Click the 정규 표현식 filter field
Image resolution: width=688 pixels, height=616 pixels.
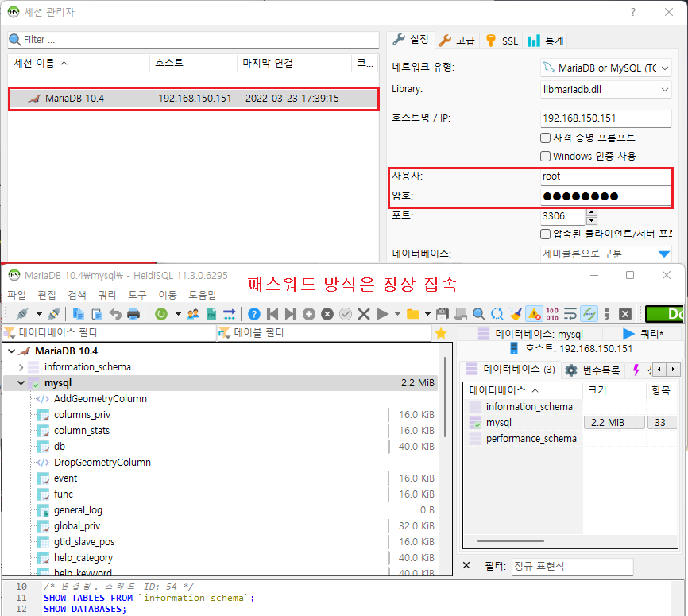point(573,567)
